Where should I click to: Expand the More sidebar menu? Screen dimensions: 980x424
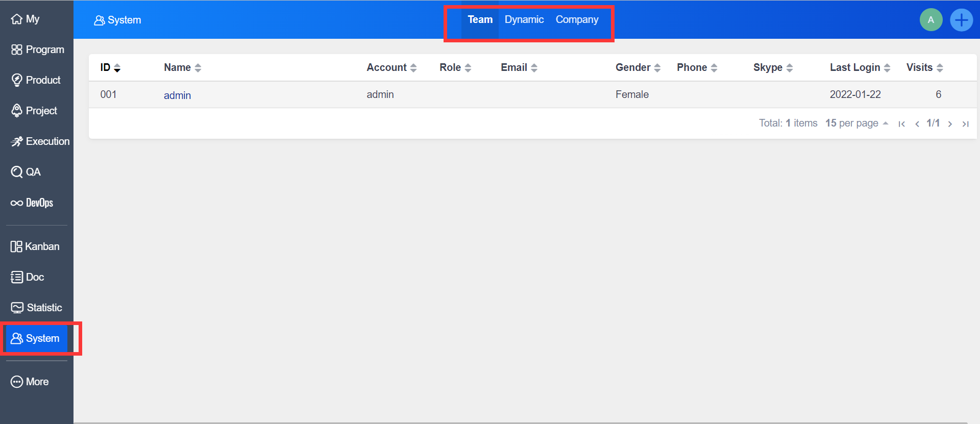[x=30, y=382]
